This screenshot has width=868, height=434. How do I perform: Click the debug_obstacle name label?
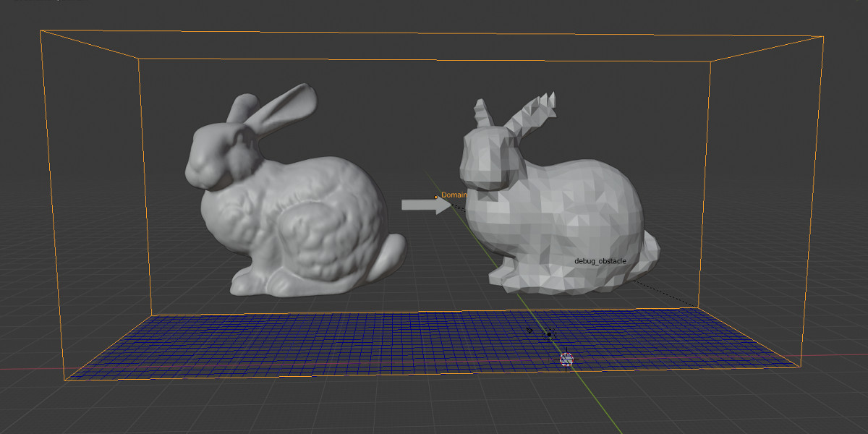pyautogui.click(x=600, y=260)
